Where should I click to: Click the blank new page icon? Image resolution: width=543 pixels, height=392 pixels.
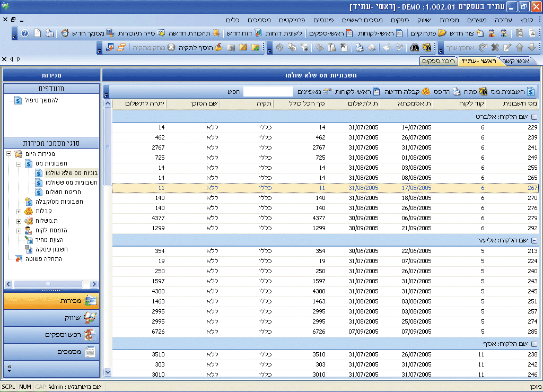pos(37,33)
